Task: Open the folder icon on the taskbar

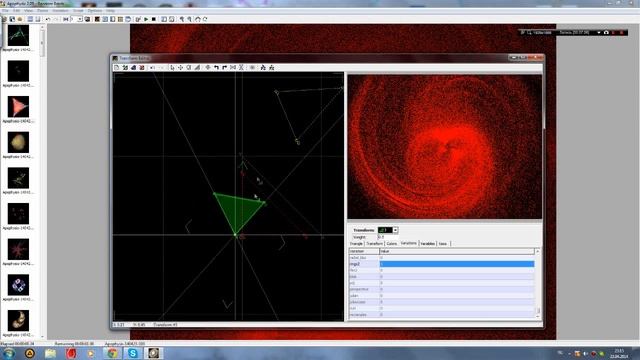Action: (x=51, y=353)
